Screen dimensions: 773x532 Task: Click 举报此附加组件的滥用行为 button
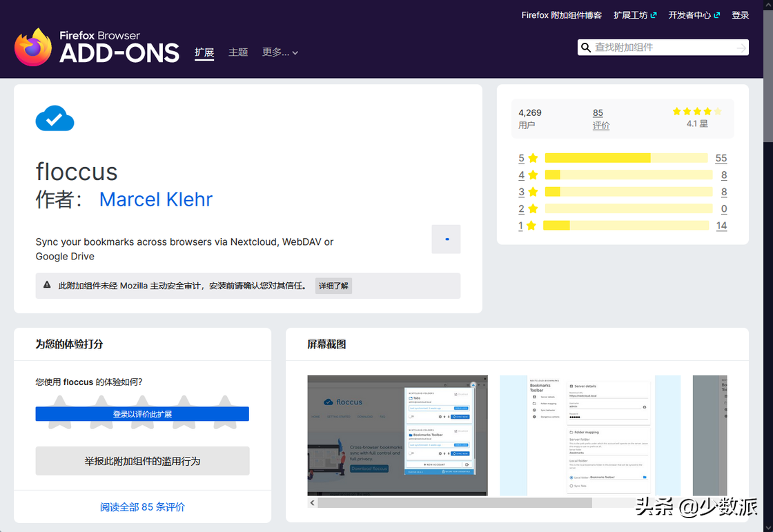coord(142,461)
